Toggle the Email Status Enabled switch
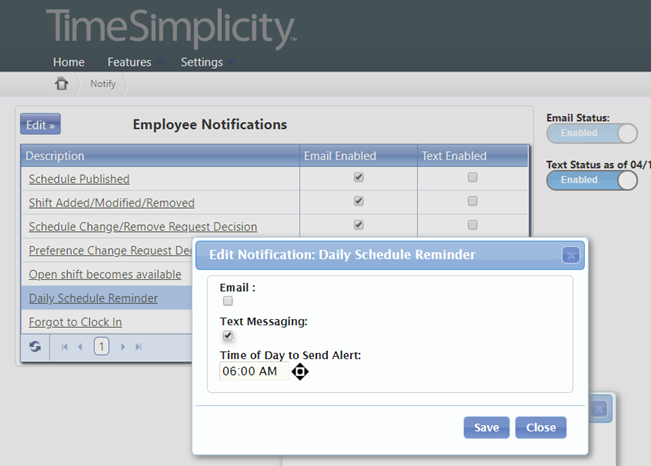The height and width of the screenshot is (466, 651). [592, 133]
